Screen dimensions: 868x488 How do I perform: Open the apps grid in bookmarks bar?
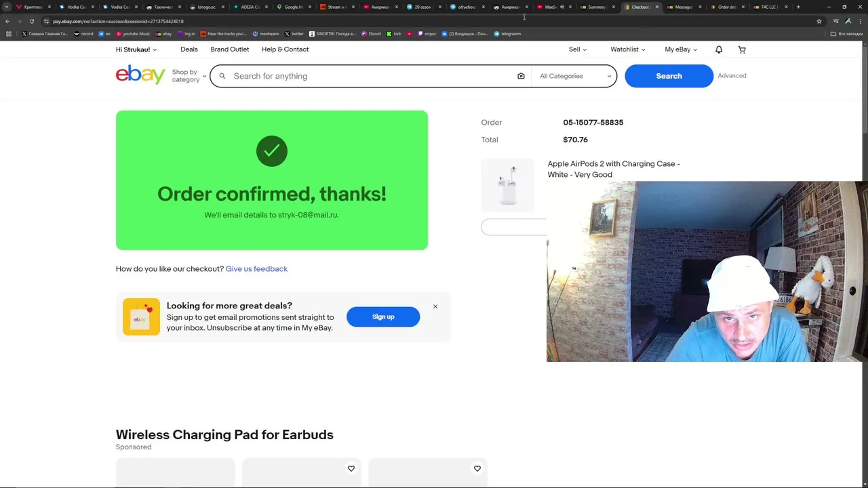click(x=8, y=34)
